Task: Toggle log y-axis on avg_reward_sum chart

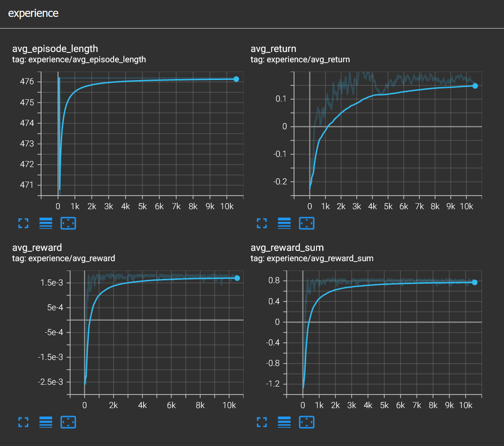Action: (x=284, y=422)
